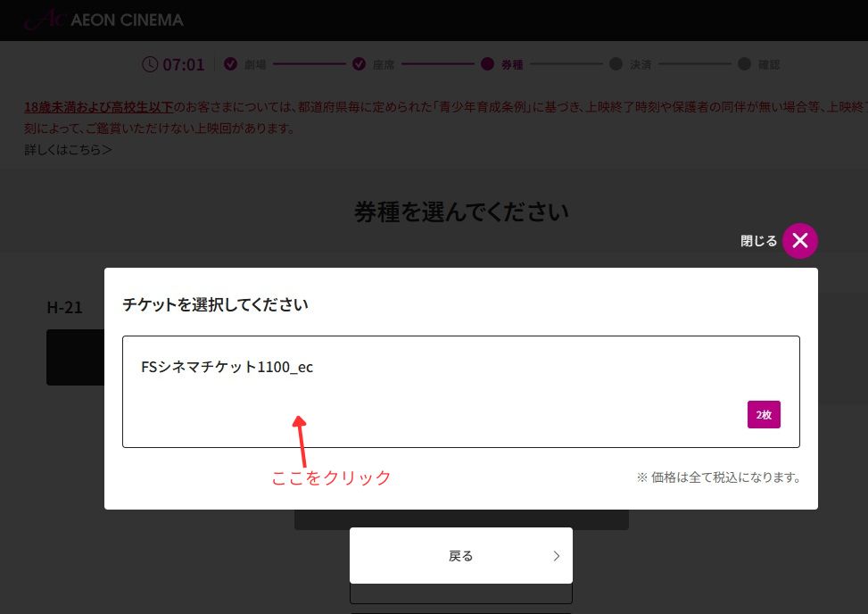Click the 2枚 quantity badge
Viewport: 868px width, 614px height.
(764, 415)
